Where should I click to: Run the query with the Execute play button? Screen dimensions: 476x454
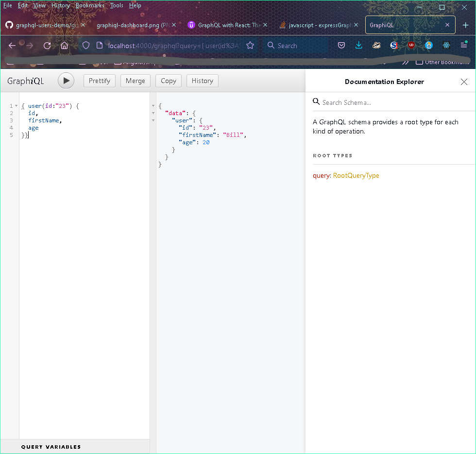66,81
